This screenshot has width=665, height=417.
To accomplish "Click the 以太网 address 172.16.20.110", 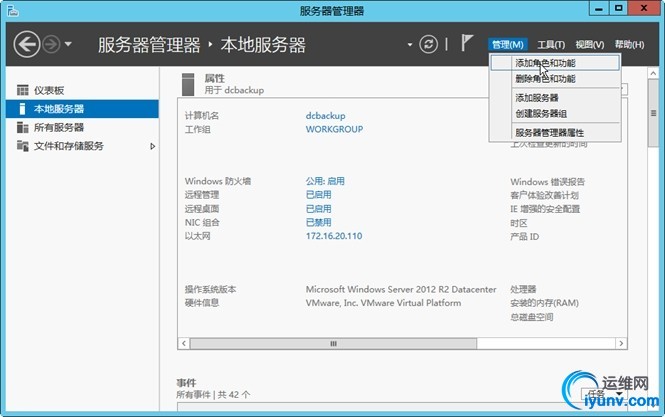I will [x=334, y=236].
